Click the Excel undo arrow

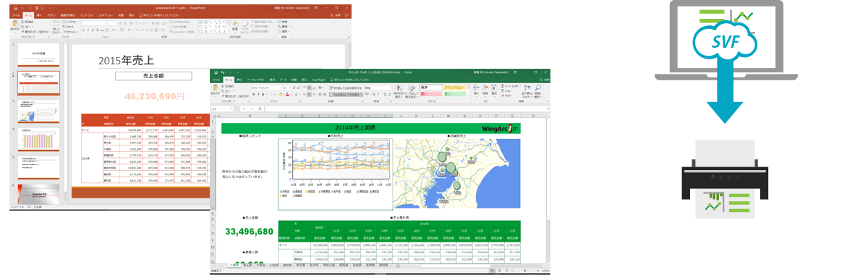(222, 72)
